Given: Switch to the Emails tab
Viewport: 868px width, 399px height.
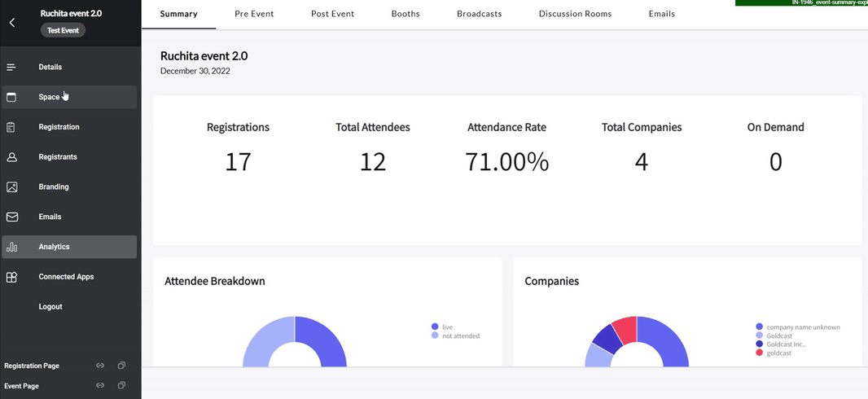Looking at the screenshot, I should pos(662,14).
